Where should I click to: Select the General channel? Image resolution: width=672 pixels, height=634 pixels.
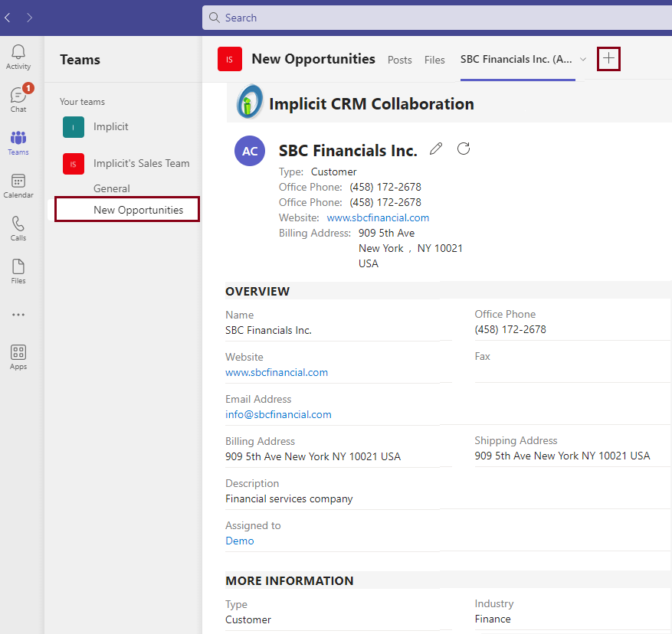pyautogui.click(x=112, y=188)
